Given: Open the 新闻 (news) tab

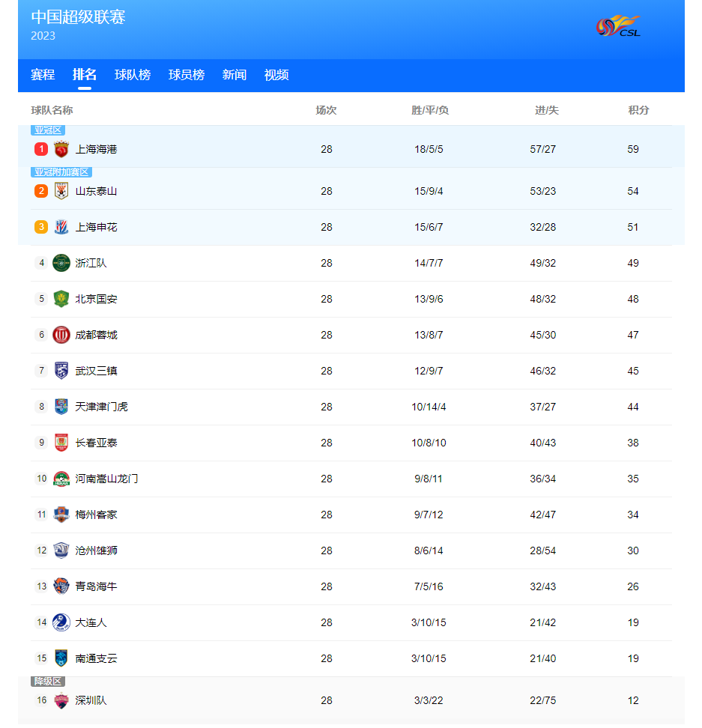Looking at the screenshot, I should point(234,75).
